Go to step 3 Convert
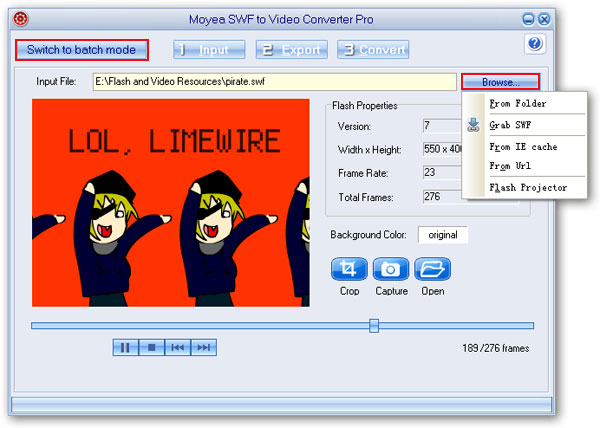 (x=373, y=50)
